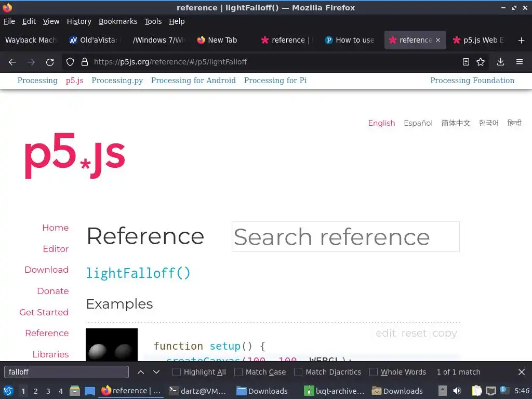Switch to virtual desktop 3
Viewport: 532px width, 399px height.
[48, 391]
